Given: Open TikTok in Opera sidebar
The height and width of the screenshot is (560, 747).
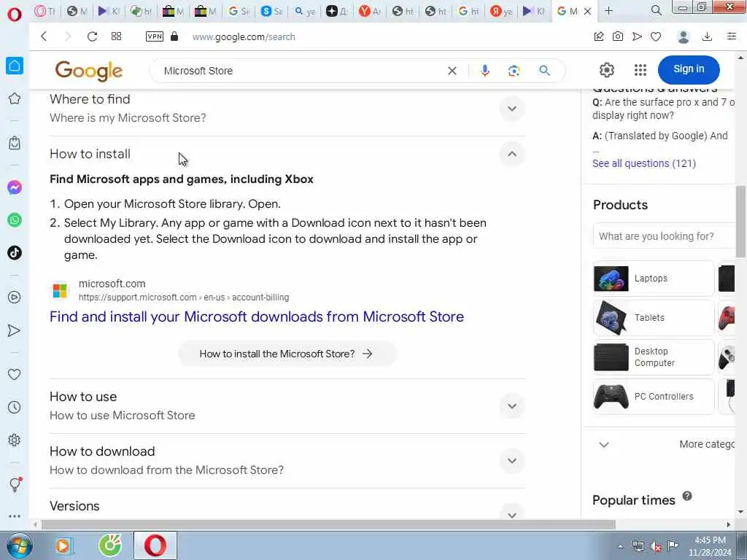Looking at the screenshot, I should tap(15, 252).
